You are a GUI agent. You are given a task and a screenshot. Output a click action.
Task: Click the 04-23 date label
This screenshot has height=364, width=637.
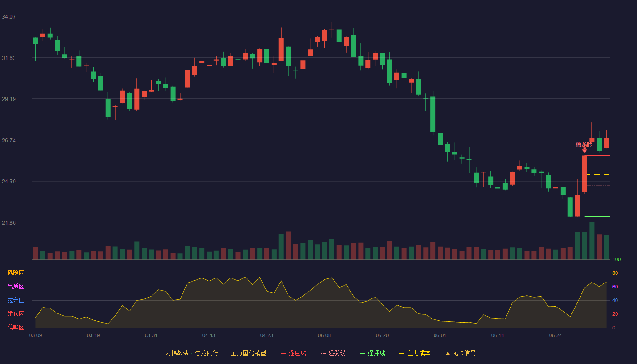coord(267,335)
